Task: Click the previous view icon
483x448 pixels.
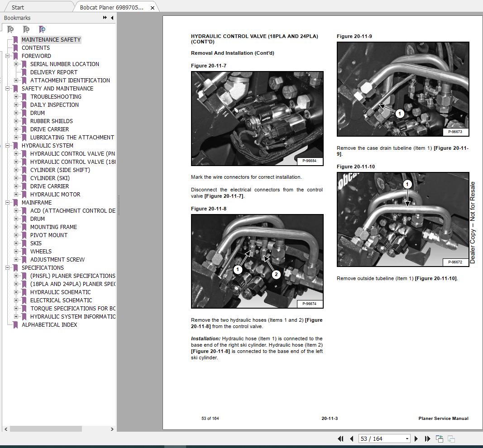Action: coord(439,438)
